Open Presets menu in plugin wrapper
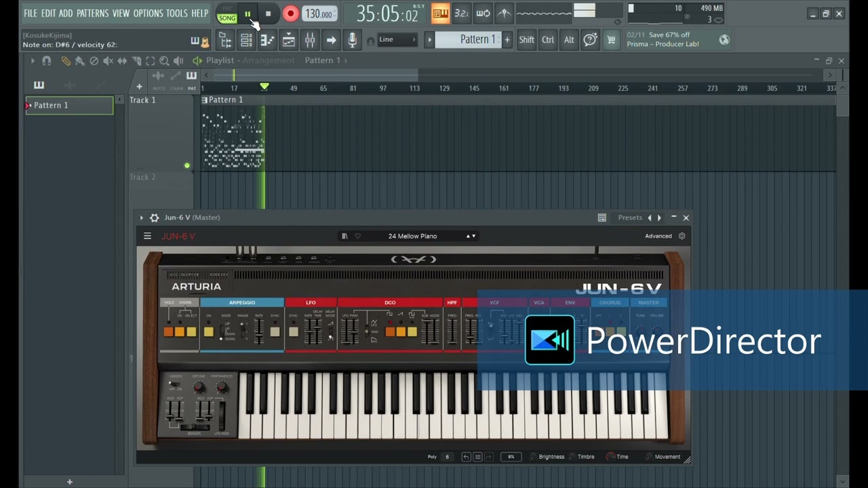The width and height of the screenshot is (868, 488). click(630, 218)
